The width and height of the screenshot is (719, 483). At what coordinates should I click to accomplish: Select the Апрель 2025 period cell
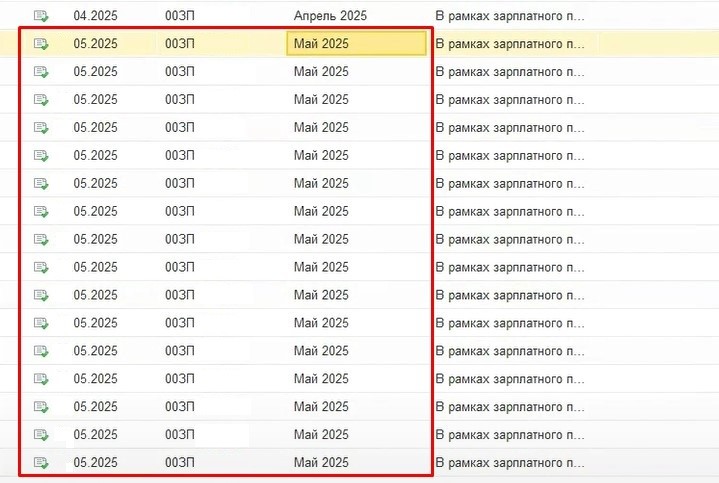click(x=330, y=16)
